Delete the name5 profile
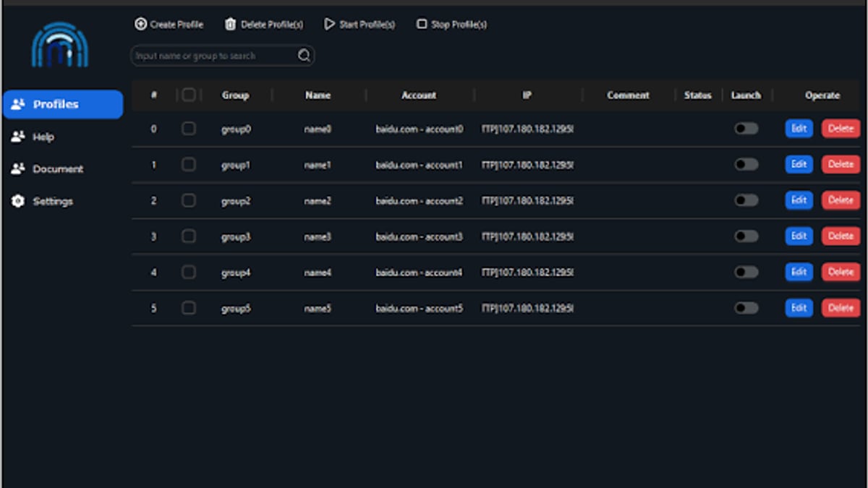The width and height of the screenshot is (868, 488). point(841,308)
